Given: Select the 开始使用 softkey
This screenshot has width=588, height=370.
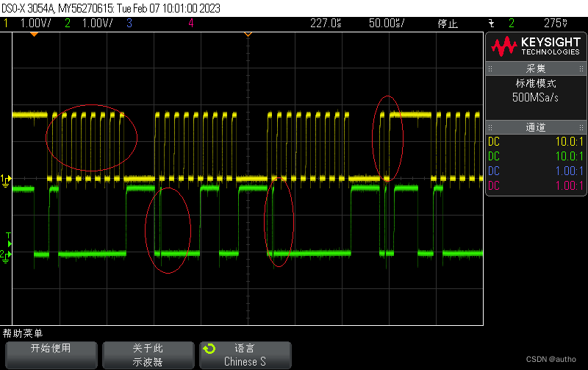Looking at the screenshot, I should [51, 355].
